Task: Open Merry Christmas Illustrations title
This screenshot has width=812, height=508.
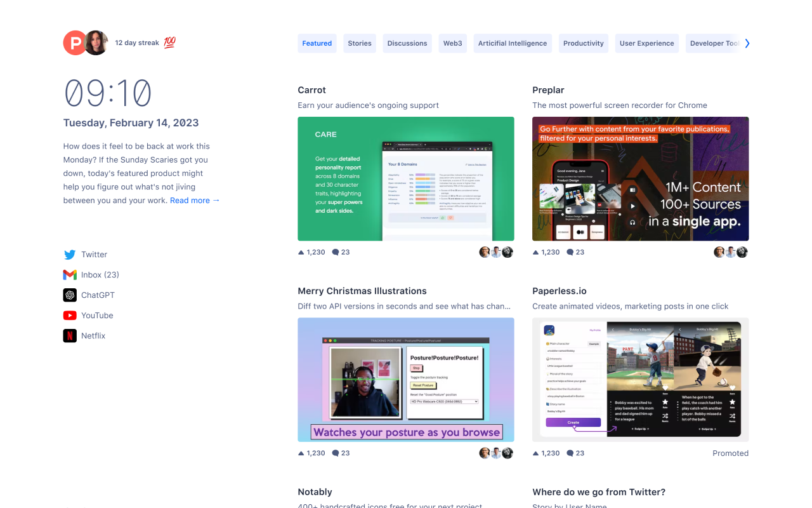Action: pos(362,291)
